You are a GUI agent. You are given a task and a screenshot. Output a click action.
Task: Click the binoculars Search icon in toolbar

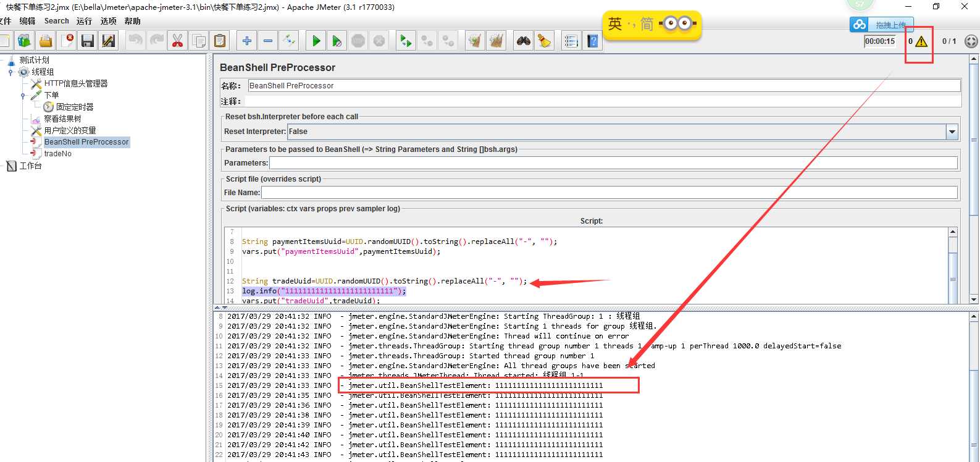click(x=524, y=41)
